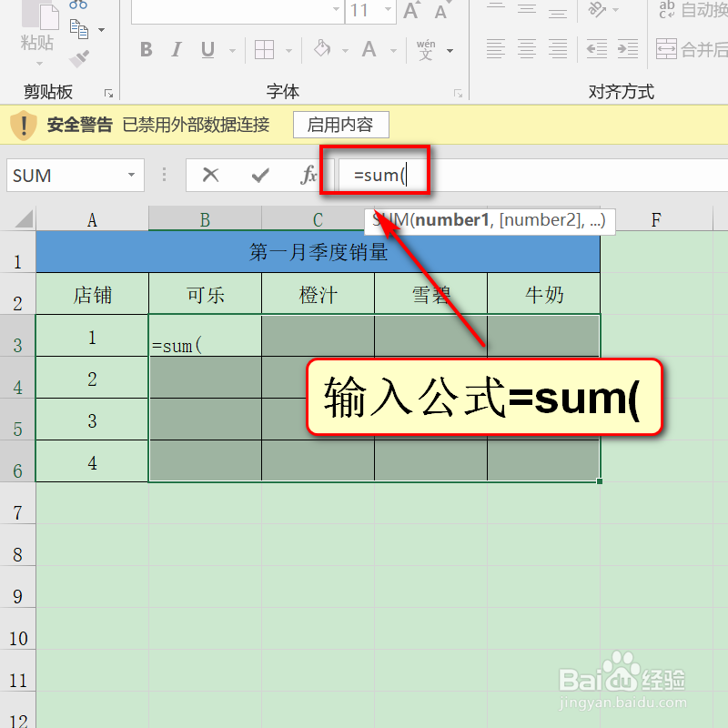Apply Italic formatting

coord(177,50)
